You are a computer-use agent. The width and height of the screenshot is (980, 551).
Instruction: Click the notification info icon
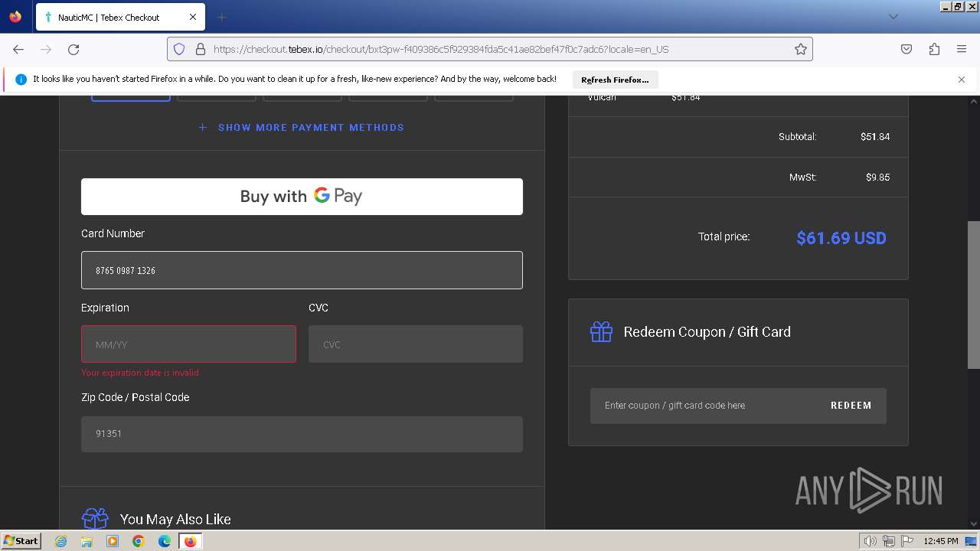point(21,80)
